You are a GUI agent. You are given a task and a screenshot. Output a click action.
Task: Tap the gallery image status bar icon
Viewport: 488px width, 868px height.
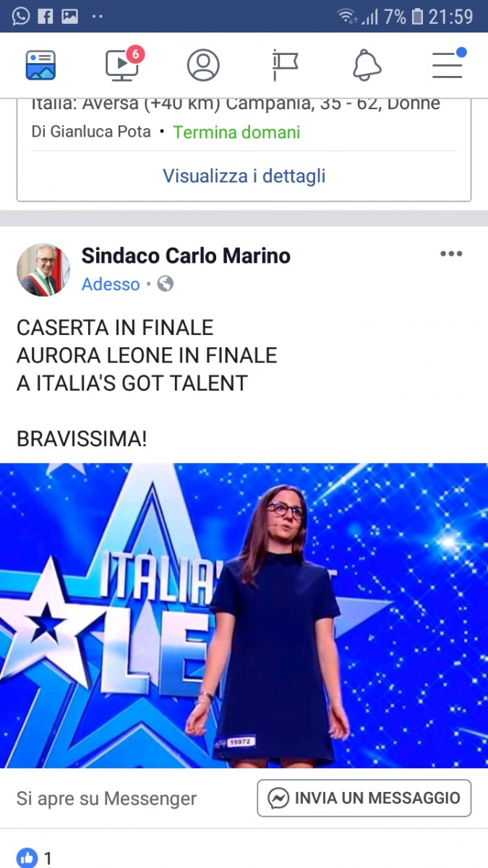coord(69,16)
